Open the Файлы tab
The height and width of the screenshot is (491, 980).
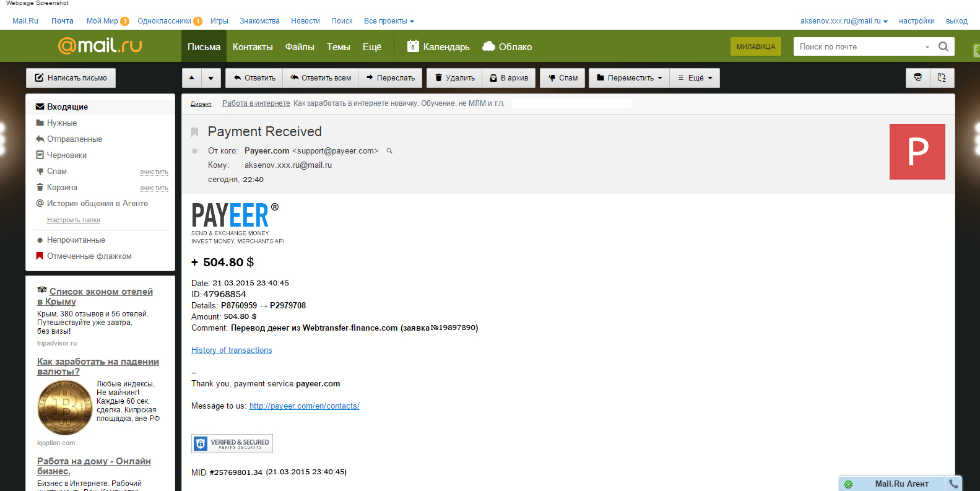point(300,47)
